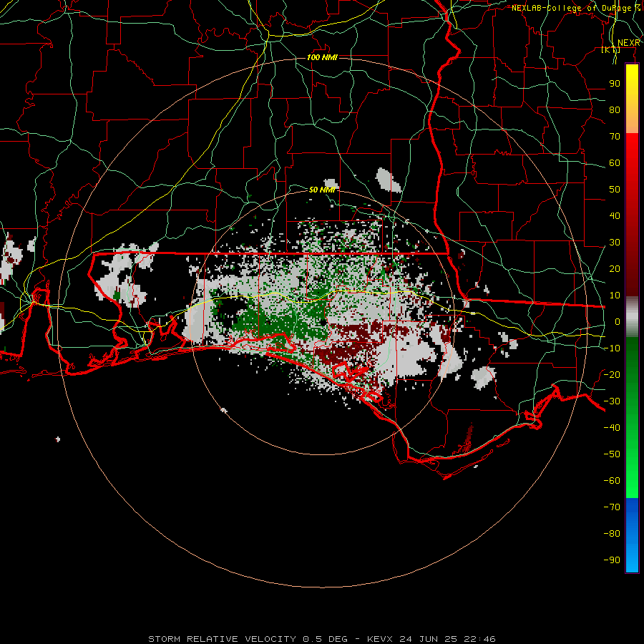This screenshot has width=644, height=644.
Task: Click the -50 value on velocity scale
Action: tap(612, 454)
